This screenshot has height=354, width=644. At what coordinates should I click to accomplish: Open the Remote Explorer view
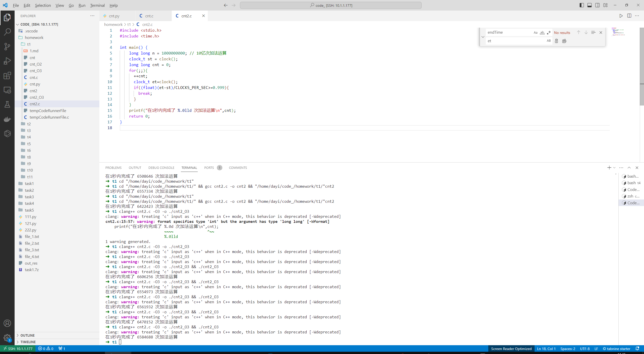(7, 90)
